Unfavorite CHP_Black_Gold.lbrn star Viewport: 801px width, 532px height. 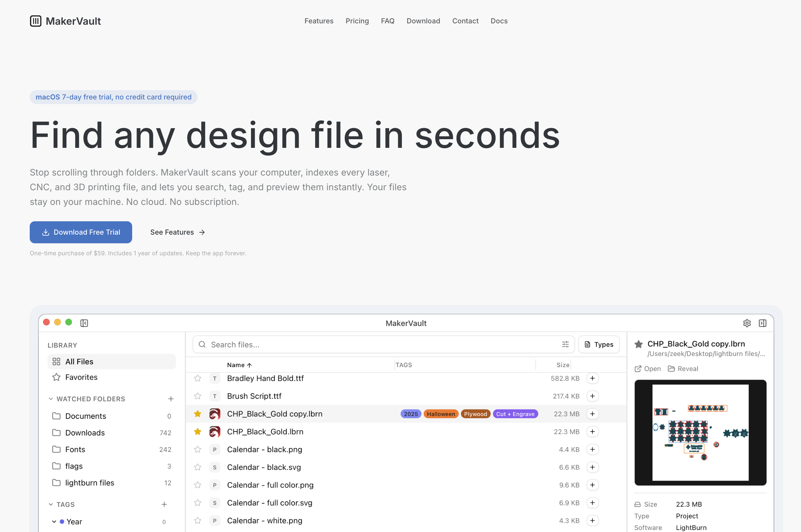(x=198, y=432)
